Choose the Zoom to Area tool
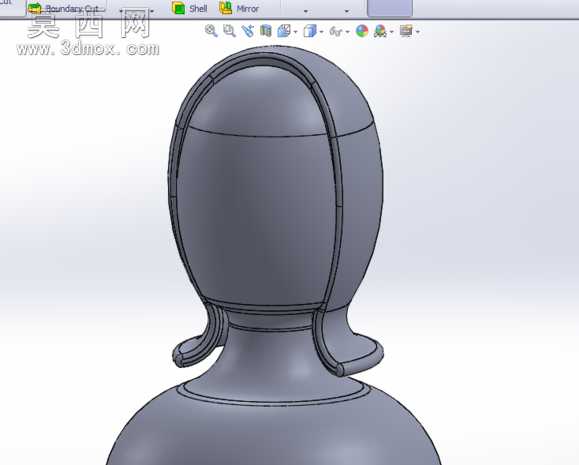Screen dimensions: 579x465 (229, 31)
